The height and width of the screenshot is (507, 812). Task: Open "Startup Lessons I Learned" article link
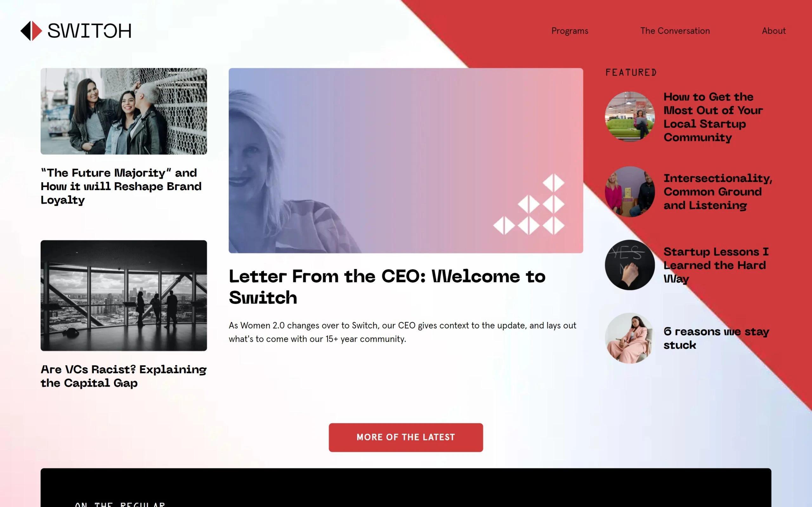click(x=716, y=265)
